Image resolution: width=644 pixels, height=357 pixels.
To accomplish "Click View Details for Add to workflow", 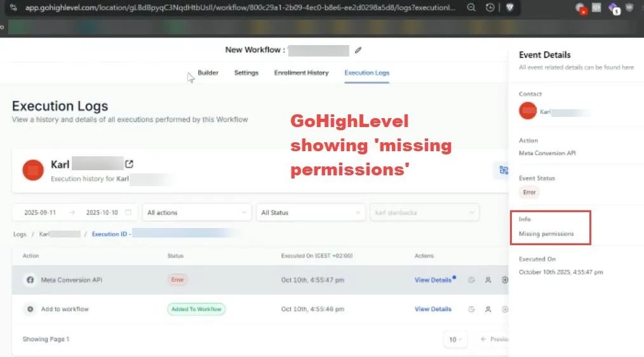I will pos(433,309).
